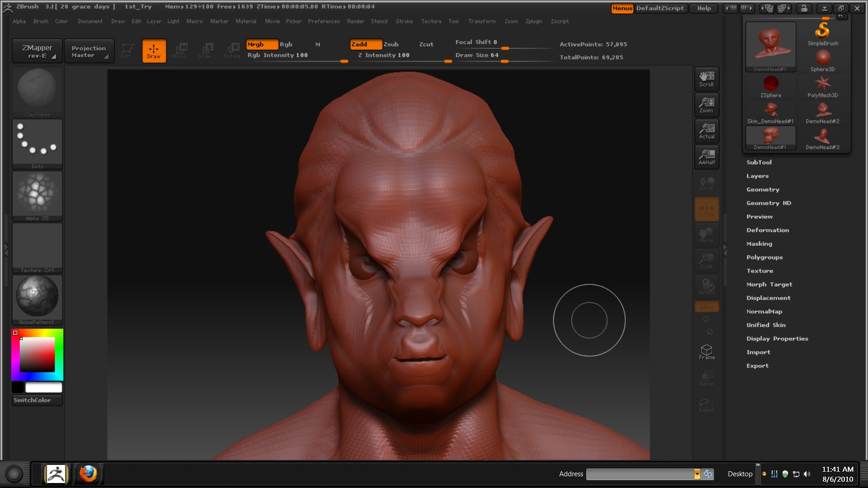Enable Zsub sculpting mode

coord(391,44)
